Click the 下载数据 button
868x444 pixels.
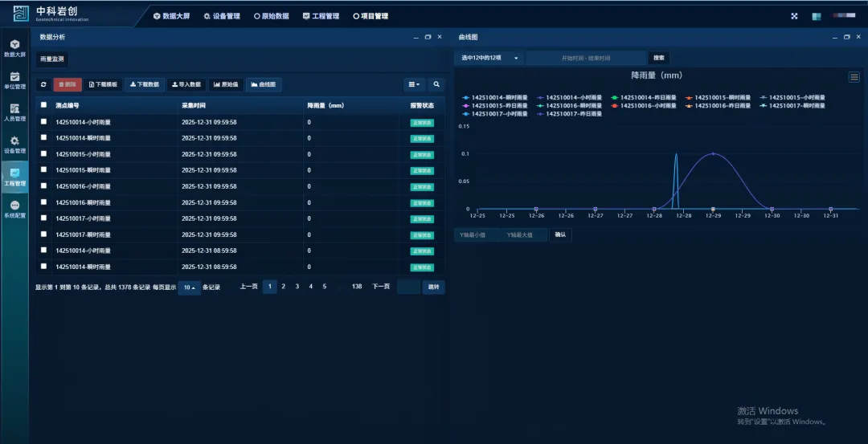(145, 84)
